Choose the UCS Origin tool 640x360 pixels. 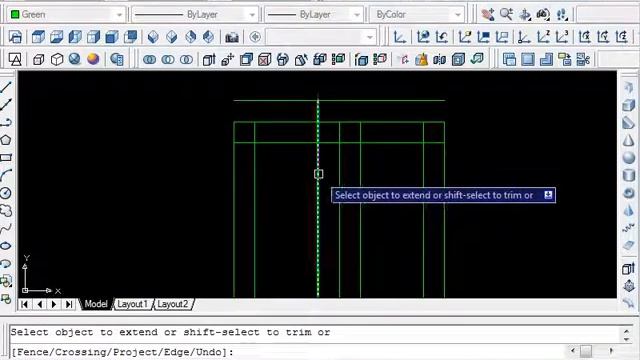click(x=524, y=37)
